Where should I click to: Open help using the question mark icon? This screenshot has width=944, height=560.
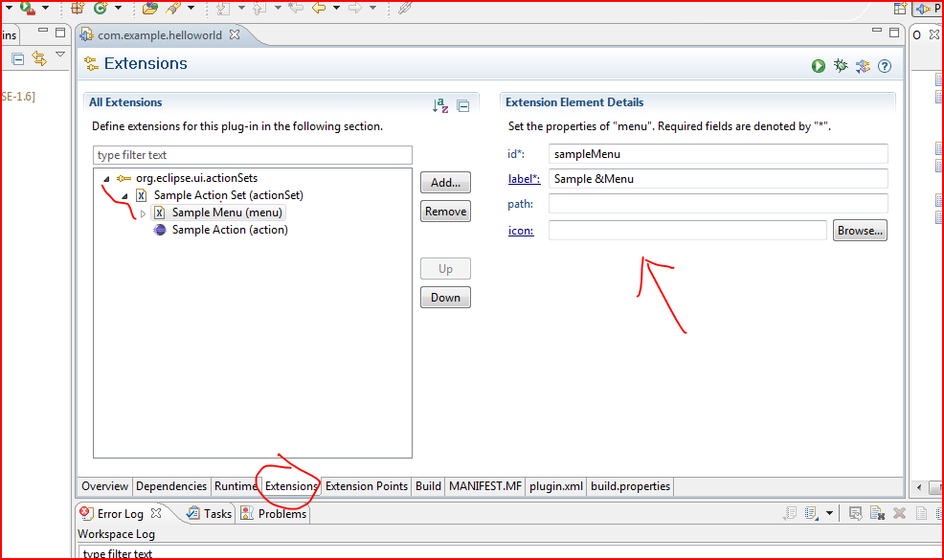(884, 65)
